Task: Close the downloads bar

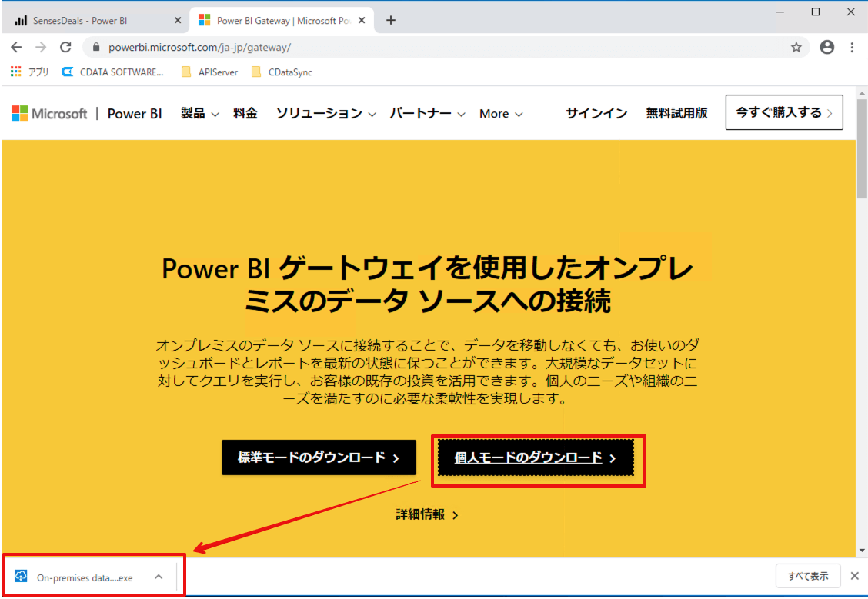Action: (855, 577)
